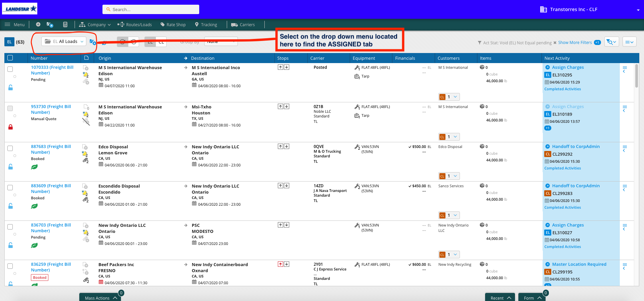Check the box for load 836703
Image resolution: width=644 pixels, height=301 pixels.
(10, 227)
